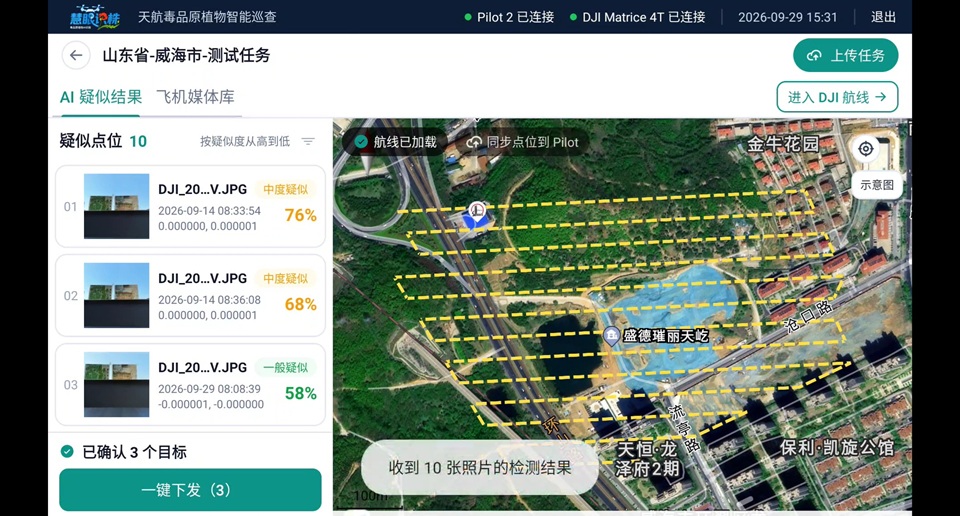Recenter map with the location target icon
This screenshot has width=960, height=516.
pyautogui.click(x=866, y=149)
